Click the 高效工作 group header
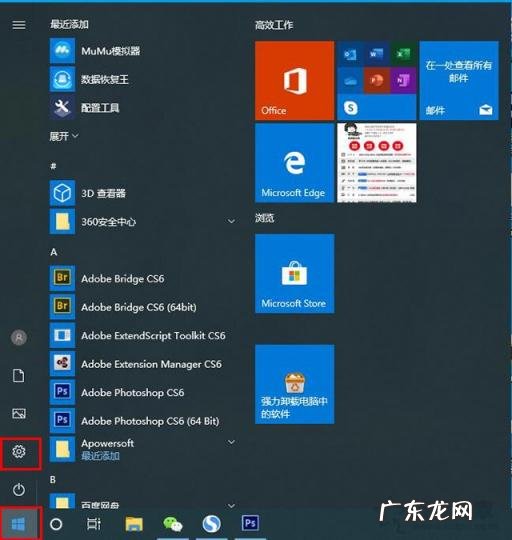The width and height of the screenshot is (512, 540). 274,25
